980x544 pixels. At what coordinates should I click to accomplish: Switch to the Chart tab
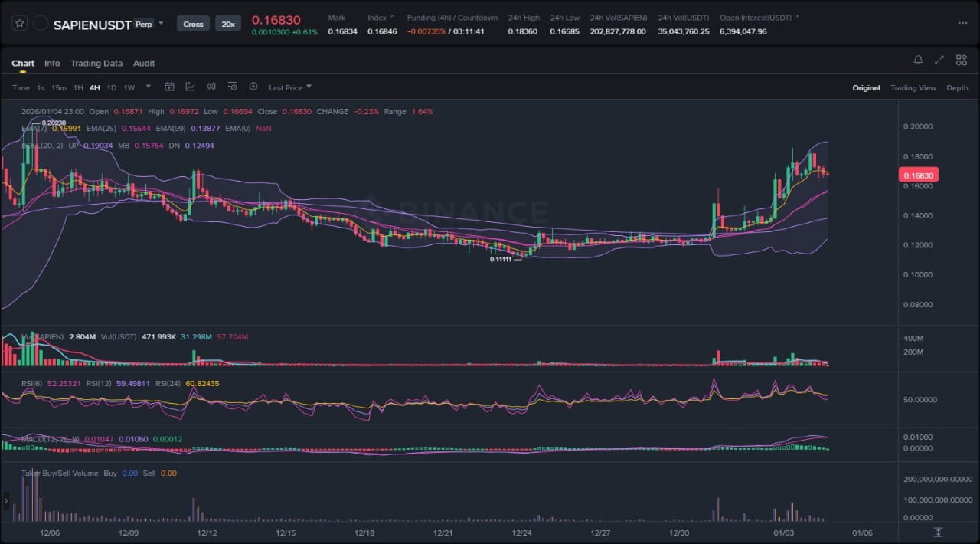click(x=23, y=63)
